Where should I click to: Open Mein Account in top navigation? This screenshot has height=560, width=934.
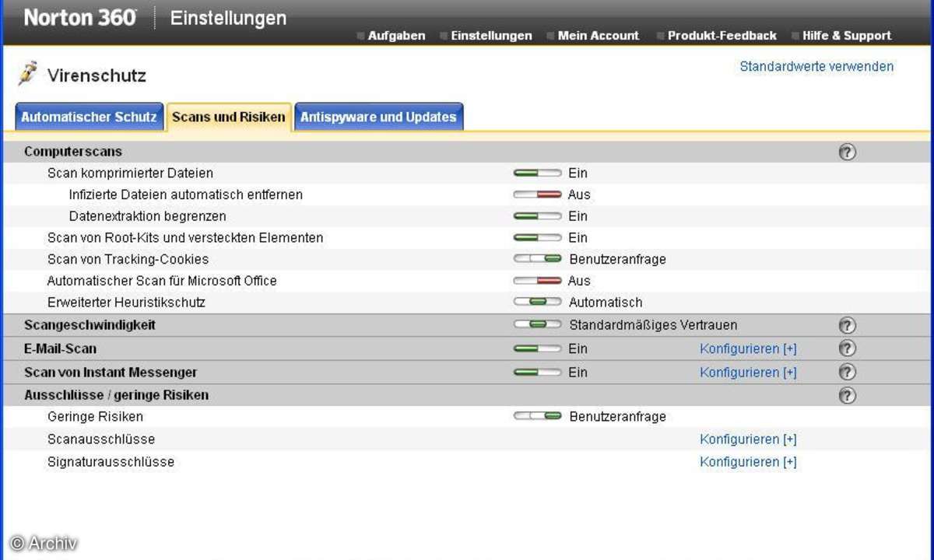(598, 36)
